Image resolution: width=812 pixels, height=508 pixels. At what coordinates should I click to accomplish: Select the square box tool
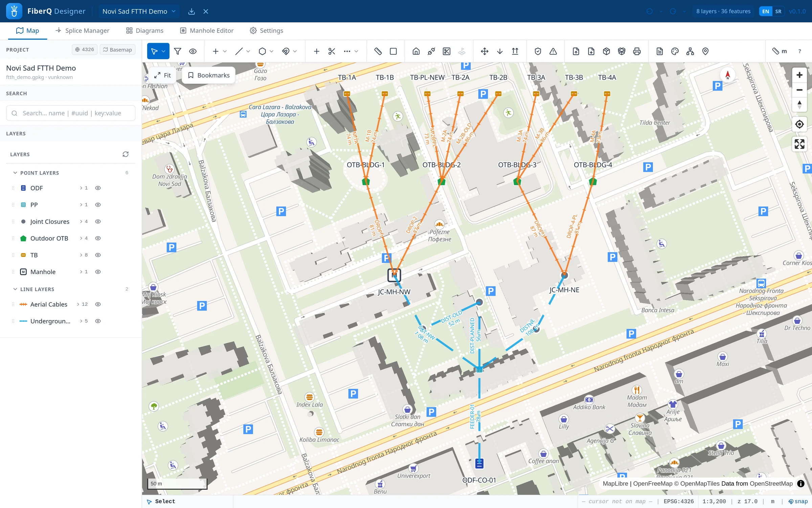[393, 51]
